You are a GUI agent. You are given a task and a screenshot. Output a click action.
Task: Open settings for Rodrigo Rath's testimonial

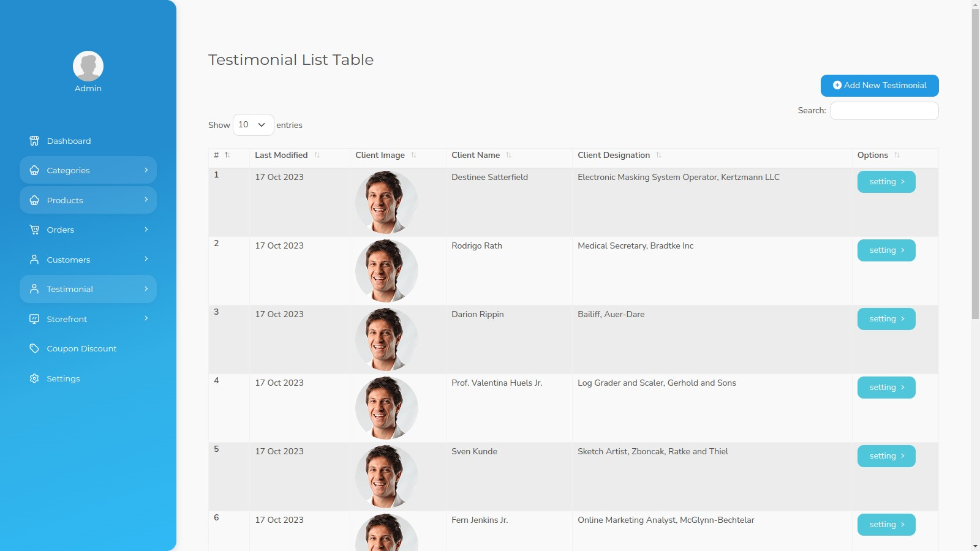(886, 250)
